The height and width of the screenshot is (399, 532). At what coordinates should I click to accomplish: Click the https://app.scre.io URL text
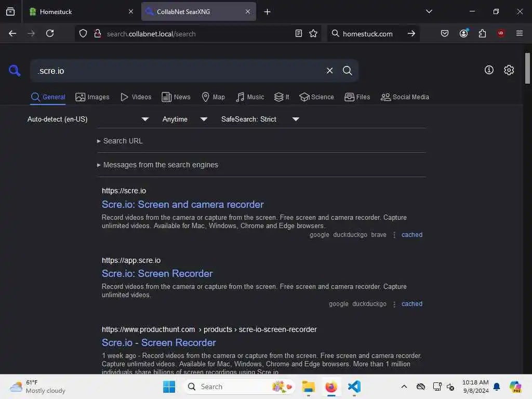[131, 260]
